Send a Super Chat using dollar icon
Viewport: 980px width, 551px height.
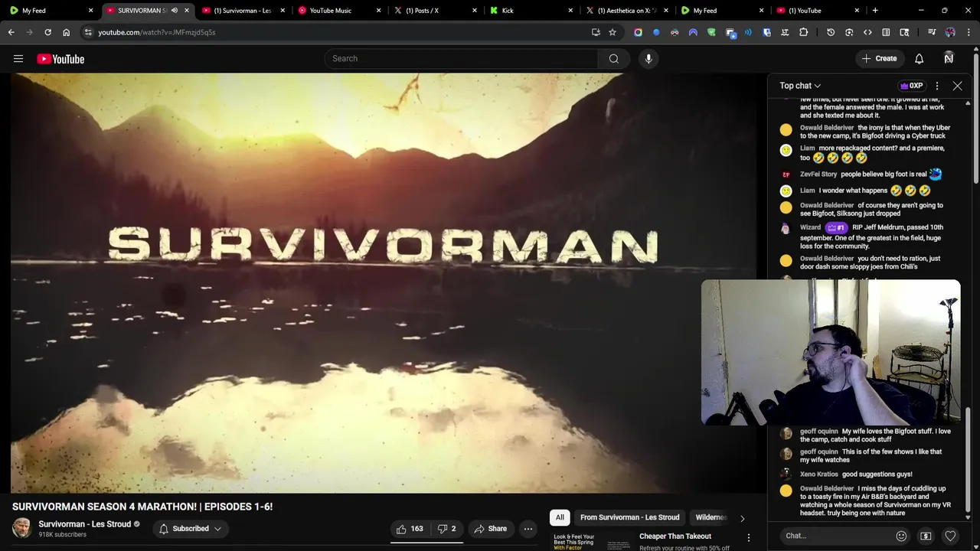pos(926,536)
